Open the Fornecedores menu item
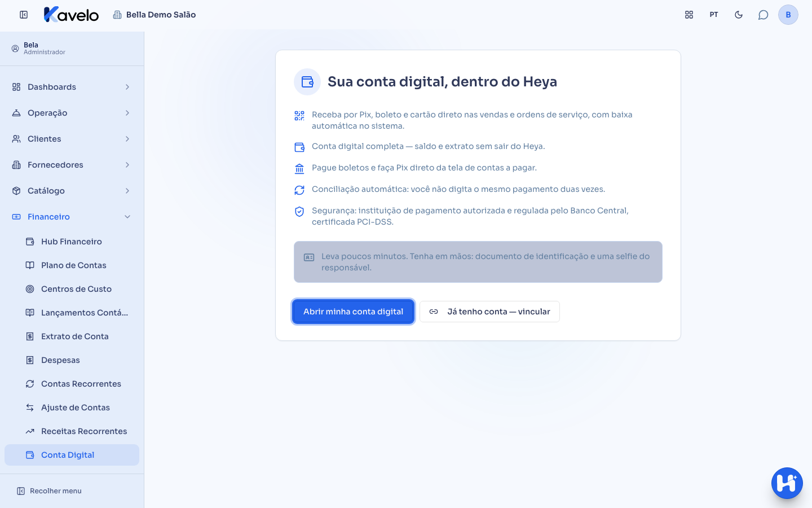Screen dimensions: 812x508 [x=72, y=165]
